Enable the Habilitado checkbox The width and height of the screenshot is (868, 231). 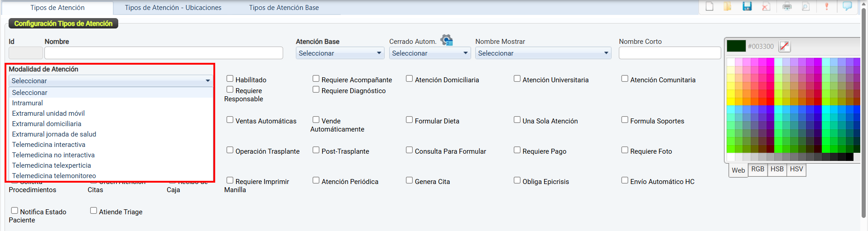coord(230,79)
